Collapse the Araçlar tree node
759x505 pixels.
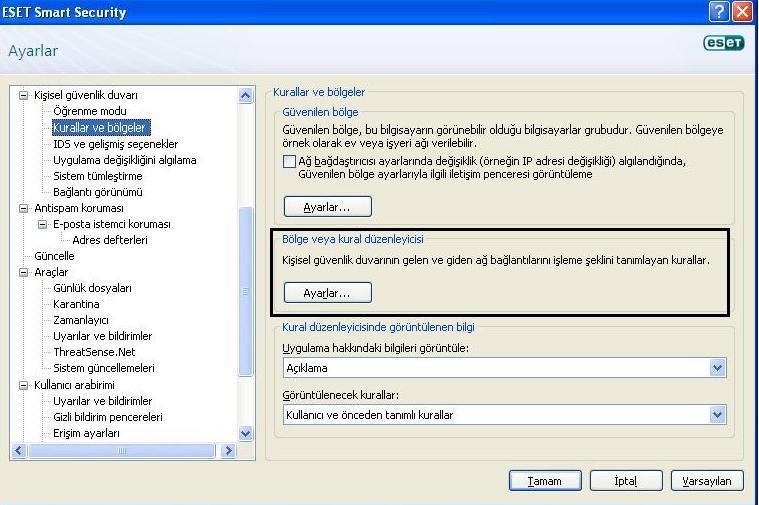pyautogui.click(x=23, y=272)
